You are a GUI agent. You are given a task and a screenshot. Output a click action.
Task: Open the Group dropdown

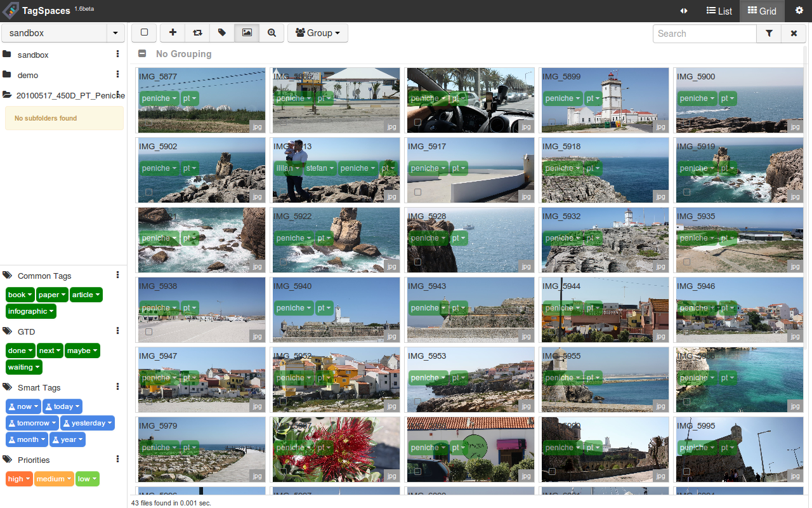(318, 33)
